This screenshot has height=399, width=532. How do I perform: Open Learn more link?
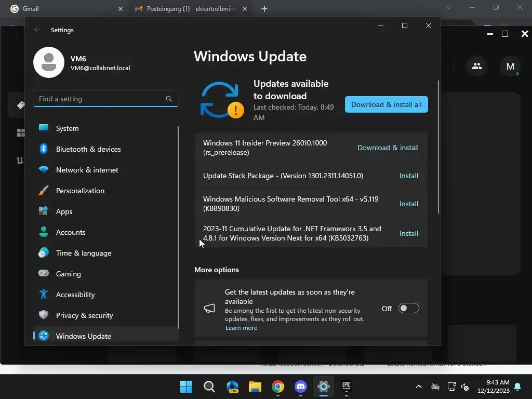coord(241,328)
